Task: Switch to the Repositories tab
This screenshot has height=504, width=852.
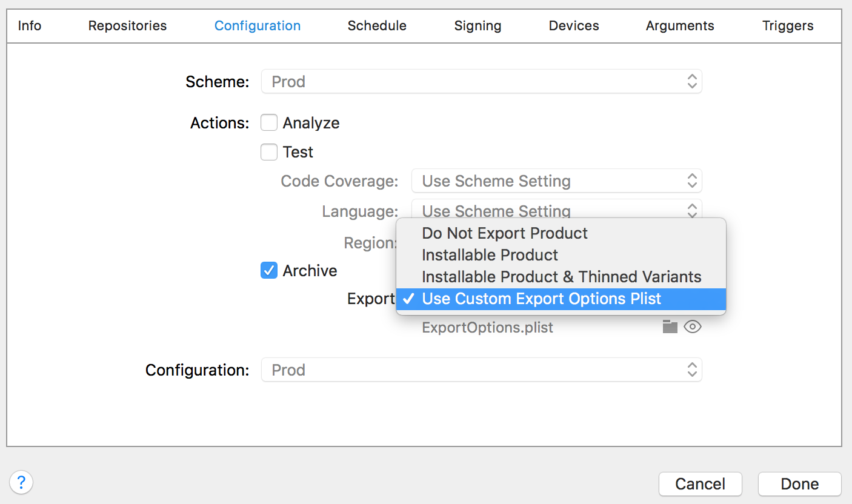Action: (127, 26)
